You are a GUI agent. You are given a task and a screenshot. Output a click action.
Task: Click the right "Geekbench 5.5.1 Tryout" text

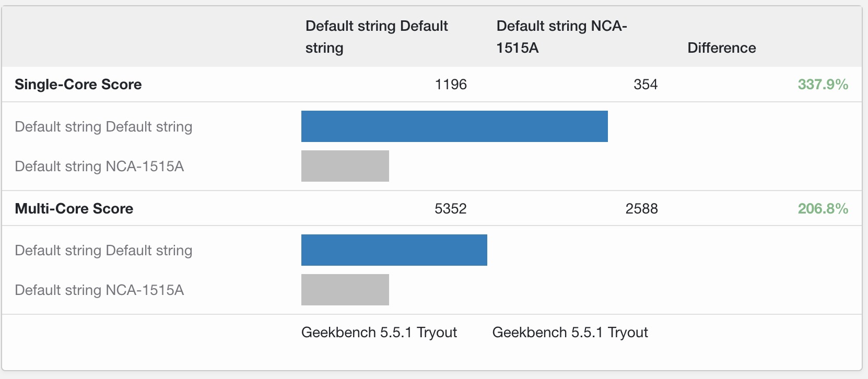tap(570, 333)
